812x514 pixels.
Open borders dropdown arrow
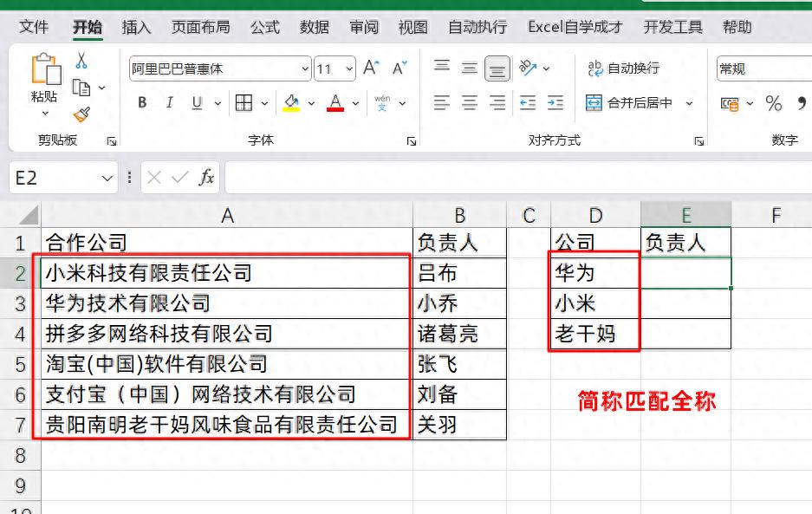[x=264, y=103]
